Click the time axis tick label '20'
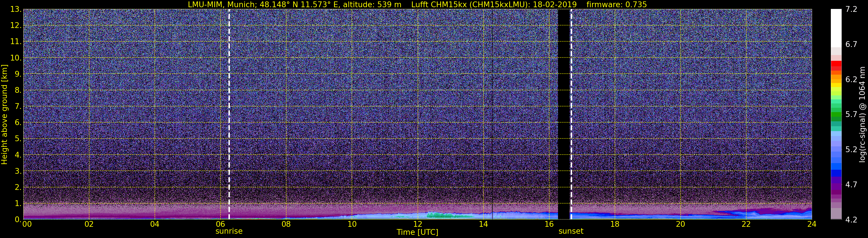Screen dimensions: 868x238 pos(680,224)
